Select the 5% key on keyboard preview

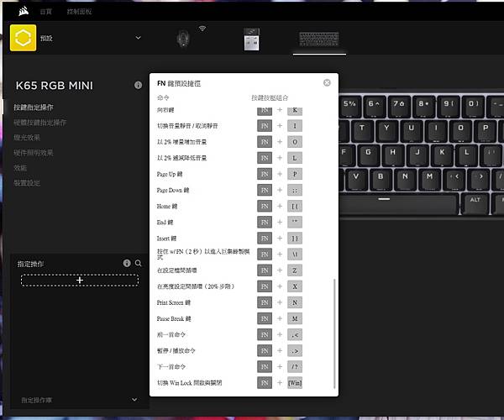[x=349, y=105]
